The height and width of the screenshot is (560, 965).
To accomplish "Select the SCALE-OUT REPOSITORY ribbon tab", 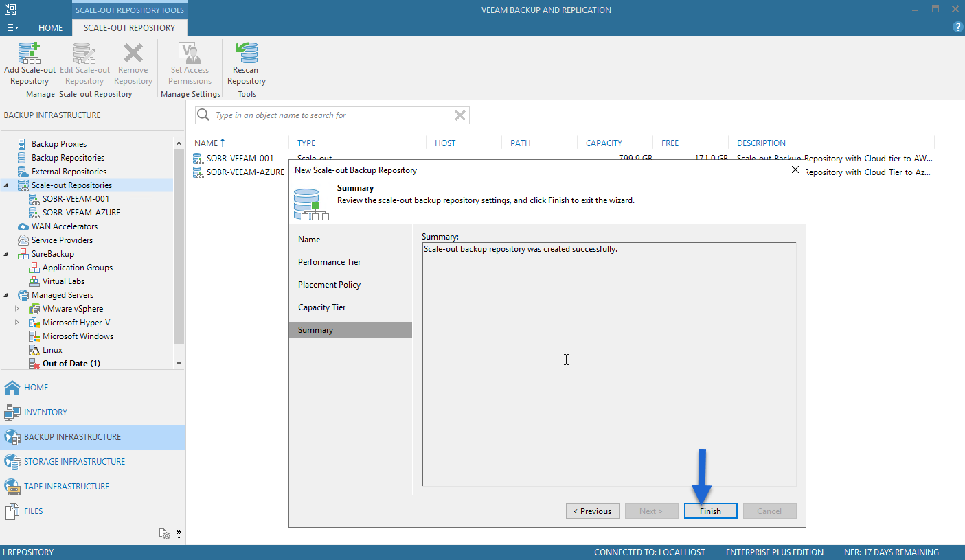I will tap(129, 28).
